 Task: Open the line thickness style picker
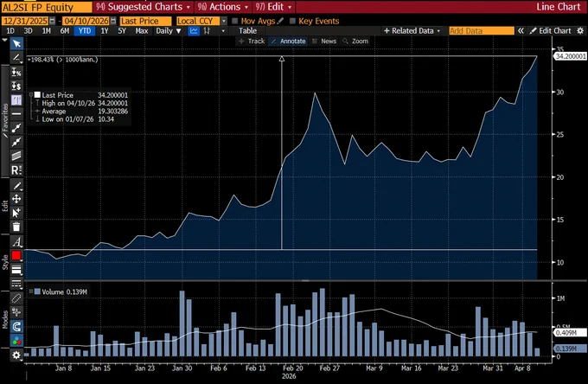(x=16, y=270)
